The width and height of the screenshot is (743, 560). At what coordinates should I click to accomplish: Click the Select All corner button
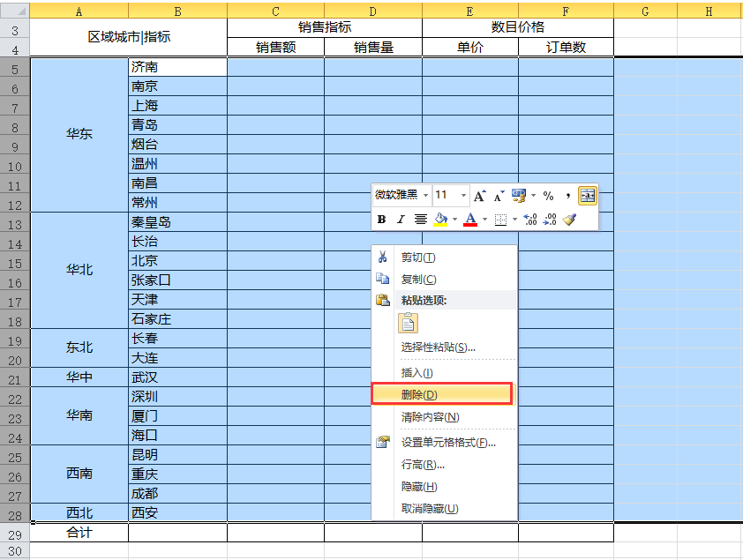coord(15,11)
